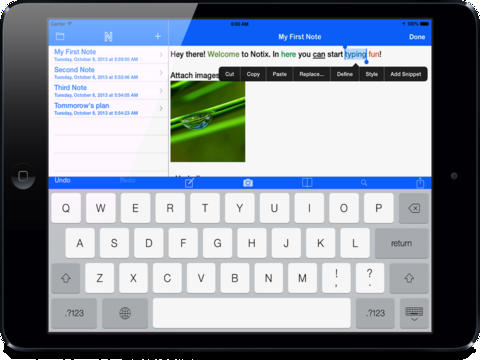
Task: Expand My First Note chevron
Action: point(161,55)
